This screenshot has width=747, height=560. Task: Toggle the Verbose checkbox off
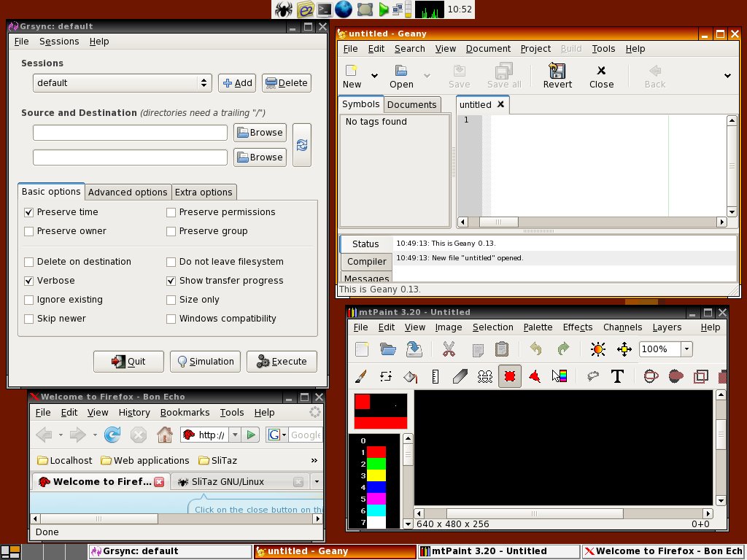click(29, 281)
